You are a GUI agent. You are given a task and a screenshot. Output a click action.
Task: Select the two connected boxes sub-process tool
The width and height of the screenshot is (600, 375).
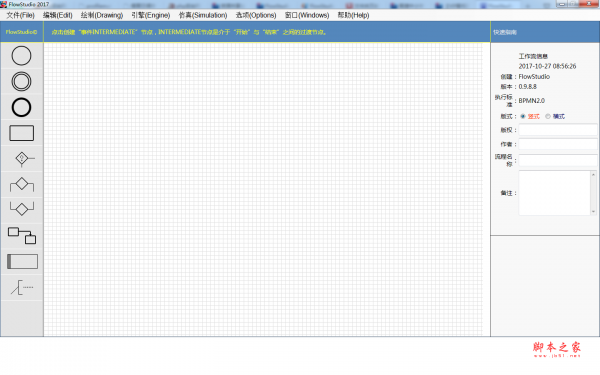click(x=22, y=235)
